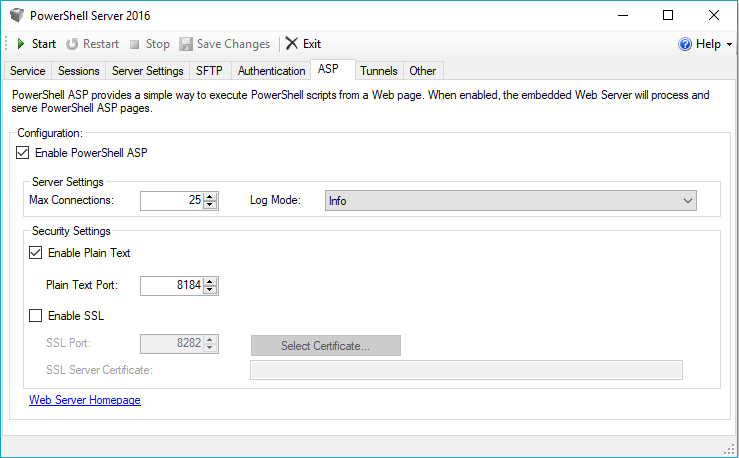
Task: Click the Exit X icon in toolbar
Action: pos(292,43)
